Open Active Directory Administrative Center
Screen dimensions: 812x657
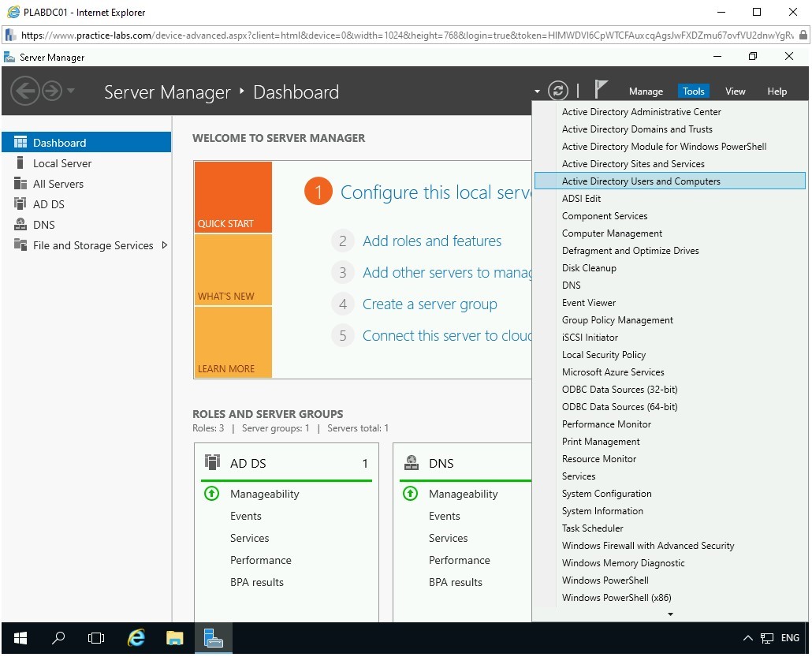(x=670, y=112)
